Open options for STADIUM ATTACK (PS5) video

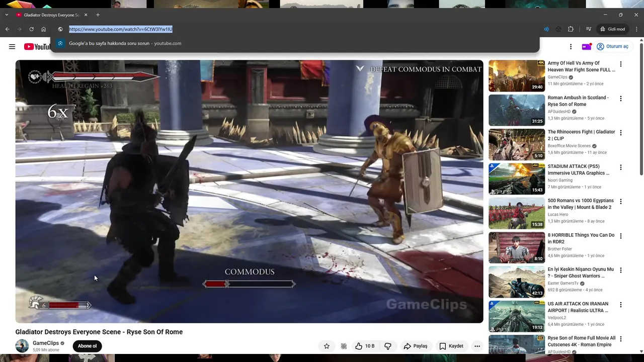pyautogui.click(x=620, y=167)
